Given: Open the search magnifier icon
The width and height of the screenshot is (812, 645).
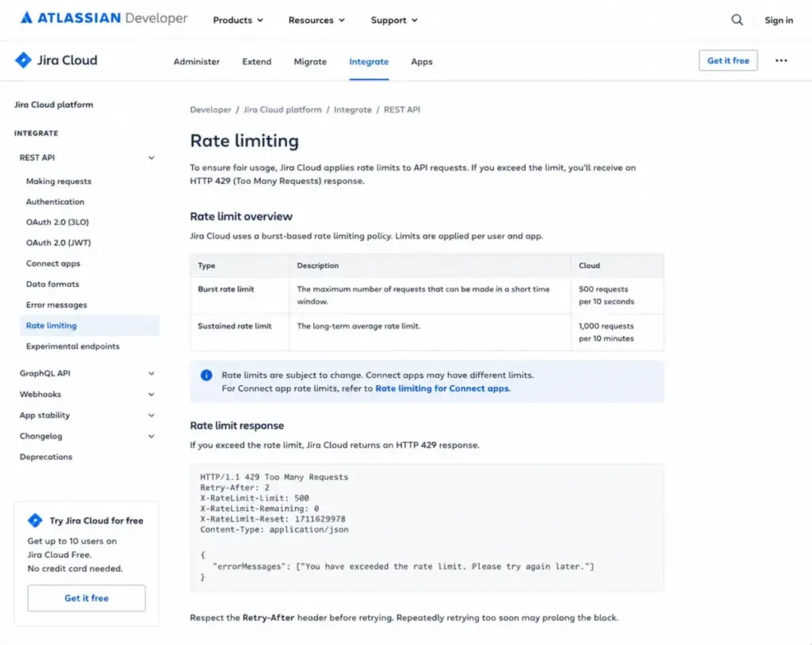Looking at the screenshot, I should tap(737, 20).
